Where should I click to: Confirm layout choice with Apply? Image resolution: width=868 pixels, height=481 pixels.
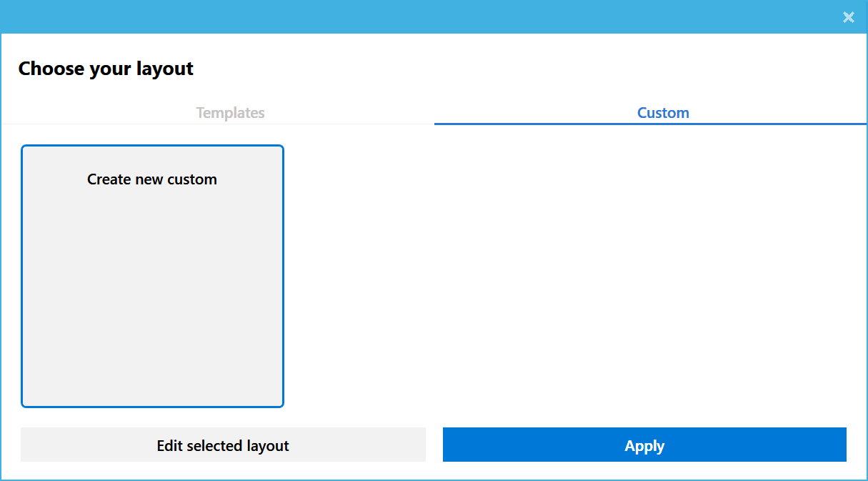644,445
